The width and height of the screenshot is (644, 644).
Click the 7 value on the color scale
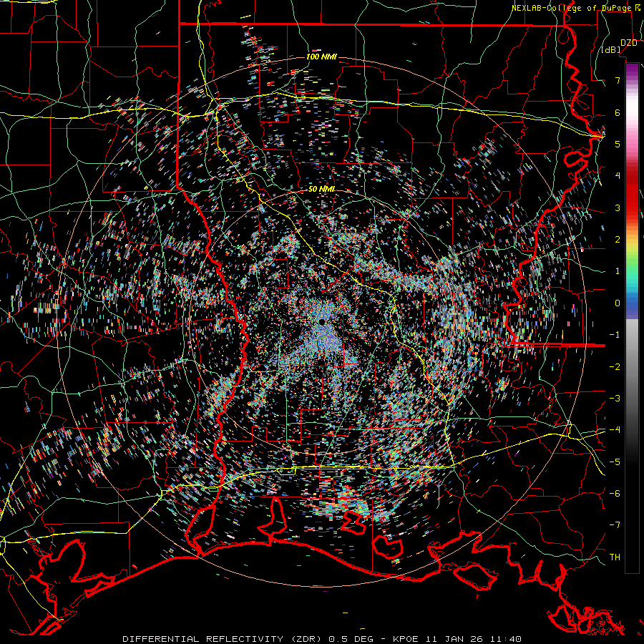[x=618, y=81]
